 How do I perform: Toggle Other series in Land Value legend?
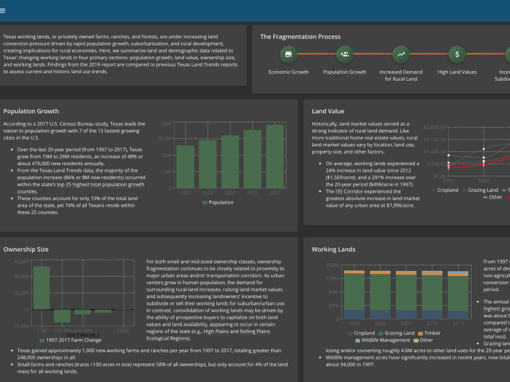point(493,197)
